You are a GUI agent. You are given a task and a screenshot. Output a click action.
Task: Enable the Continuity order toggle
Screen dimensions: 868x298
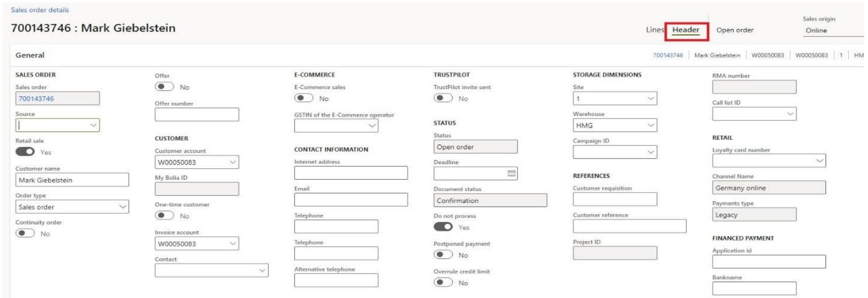coord(25,233)
